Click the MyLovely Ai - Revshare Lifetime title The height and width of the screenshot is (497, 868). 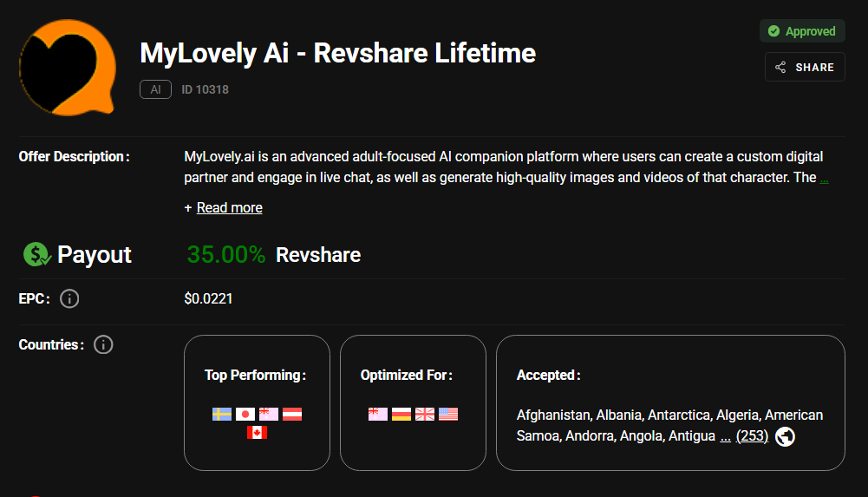point(337,53)
